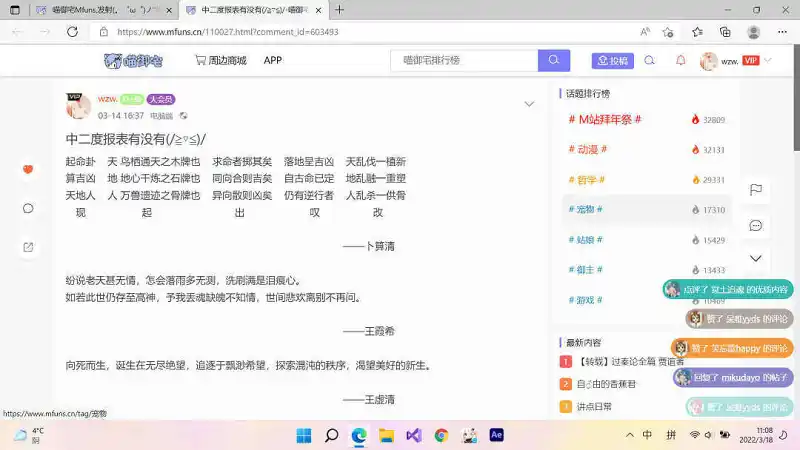Click the address bar URL
Screen dimensions: 800x450
tap(228, 32)
